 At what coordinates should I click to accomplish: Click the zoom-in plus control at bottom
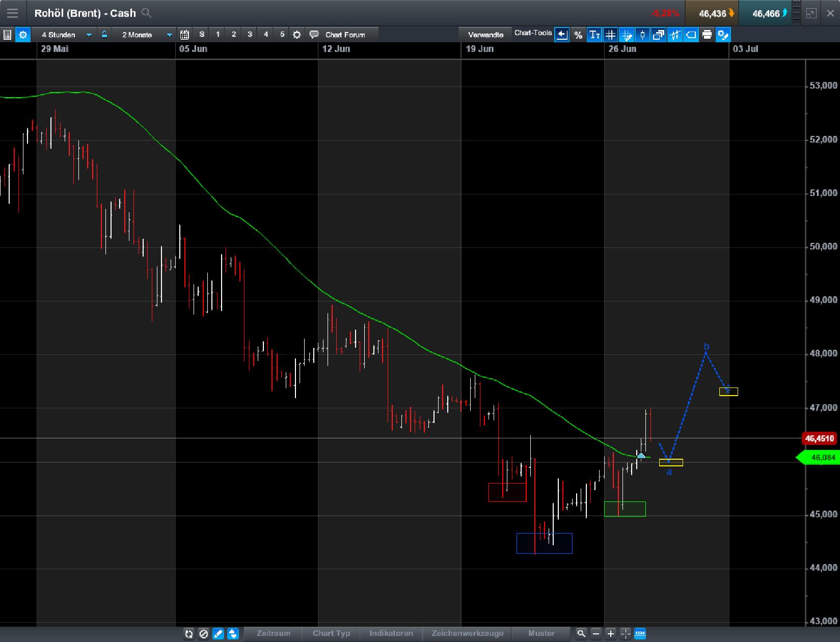[x=610, y=634]
